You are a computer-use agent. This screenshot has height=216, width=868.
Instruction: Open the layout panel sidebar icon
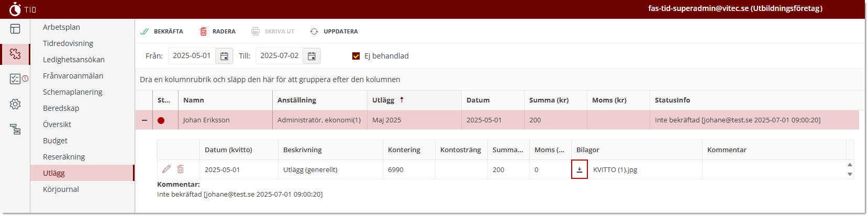(x=15, y=29)
